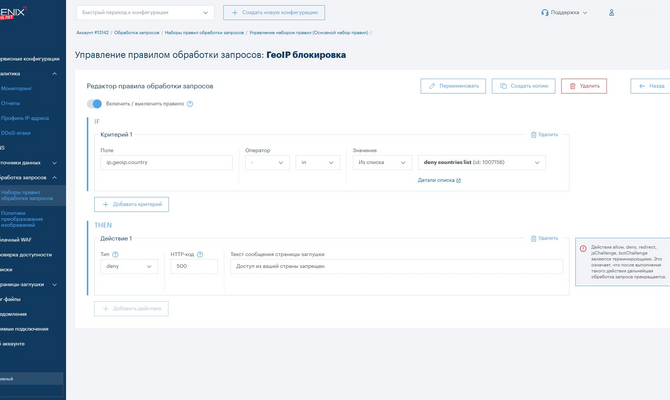Open the 'Из списка' value type dropdown

click(x=382, y=162)
